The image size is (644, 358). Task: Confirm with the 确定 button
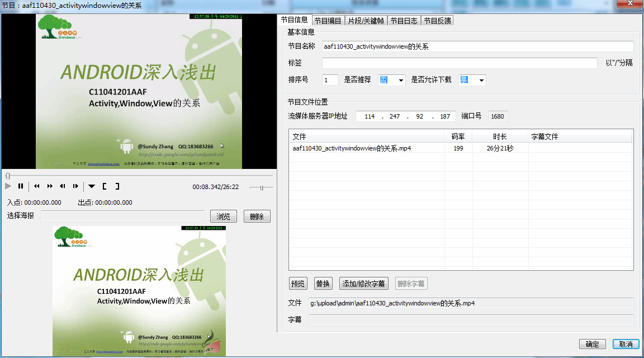pyautogui.click(x=592, y=344)
